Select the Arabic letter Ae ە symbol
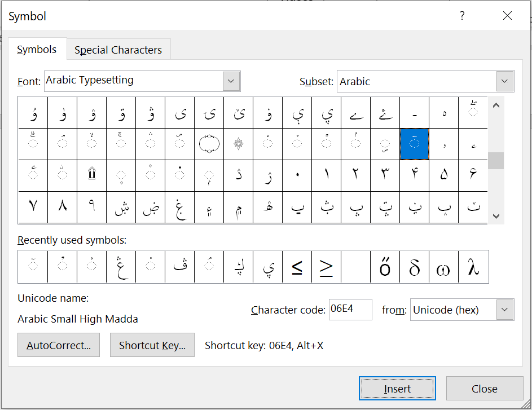This screenshot has height=410, width=532. pos(444,113)
